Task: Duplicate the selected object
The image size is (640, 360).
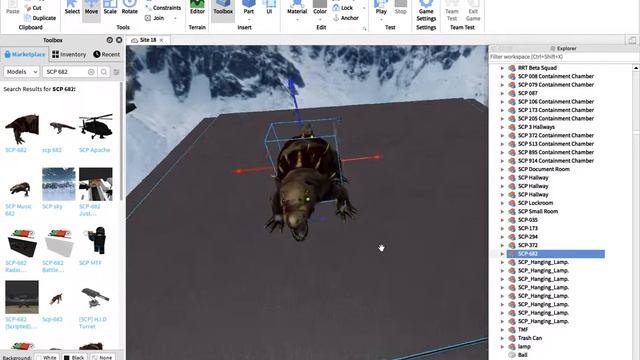Action: click(x=40, y=18)
